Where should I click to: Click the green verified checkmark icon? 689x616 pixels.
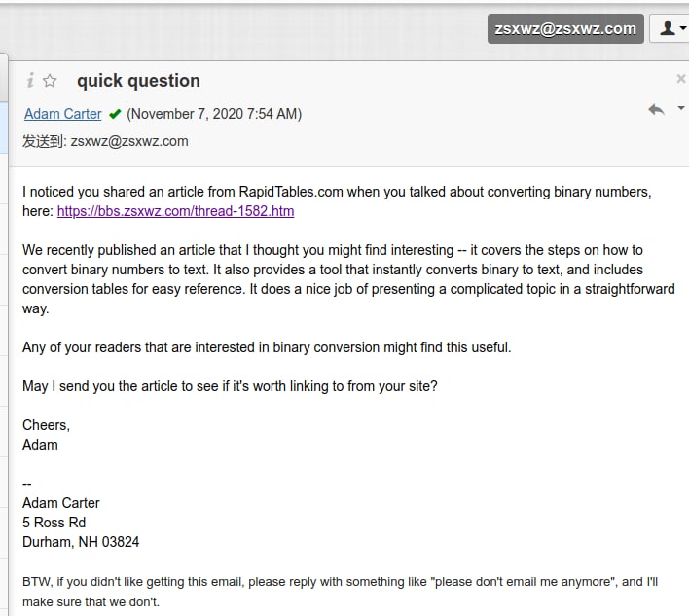pos(115,114)
